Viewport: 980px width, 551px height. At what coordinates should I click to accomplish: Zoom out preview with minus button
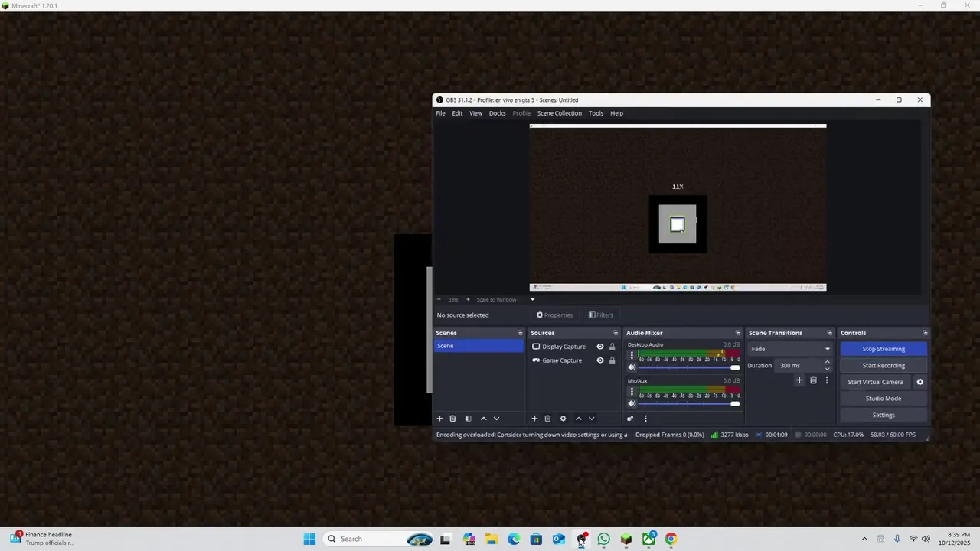pos(439,300)
